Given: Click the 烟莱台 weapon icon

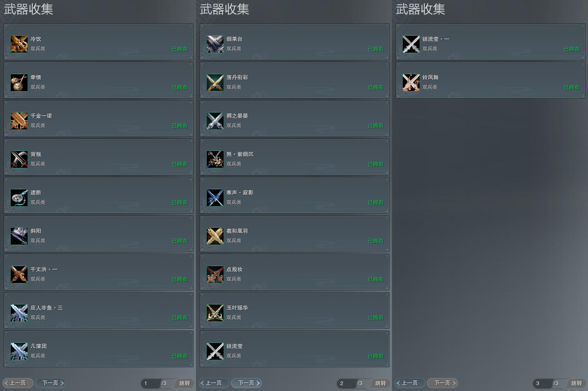Looking at the screenshot, I should 215,44.
